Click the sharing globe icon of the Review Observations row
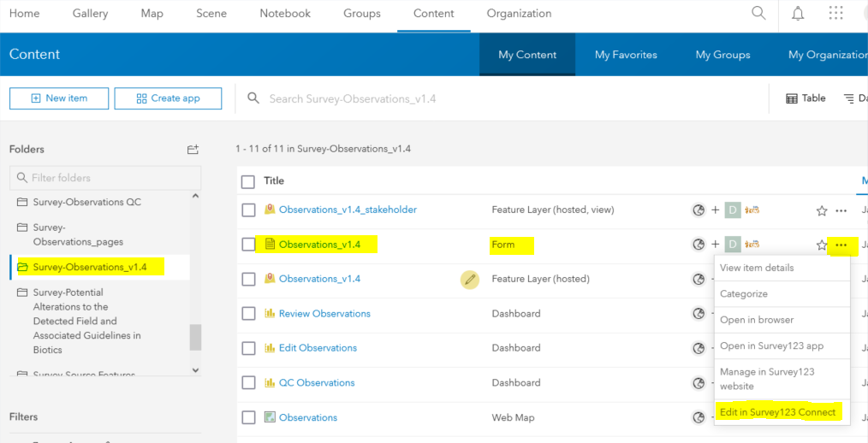This screenshot has width=868, height=443. tap(699, 314)
